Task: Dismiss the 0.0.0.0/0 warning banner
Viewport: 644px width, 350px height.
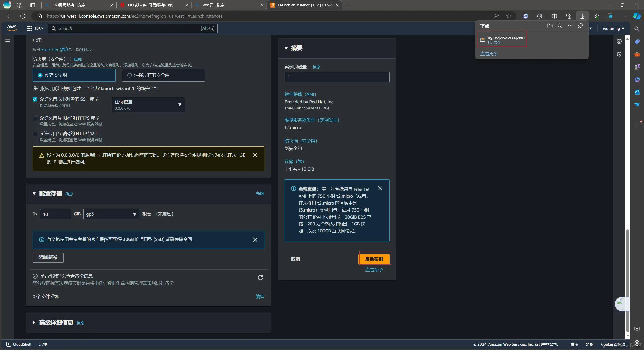Action: 255,155
